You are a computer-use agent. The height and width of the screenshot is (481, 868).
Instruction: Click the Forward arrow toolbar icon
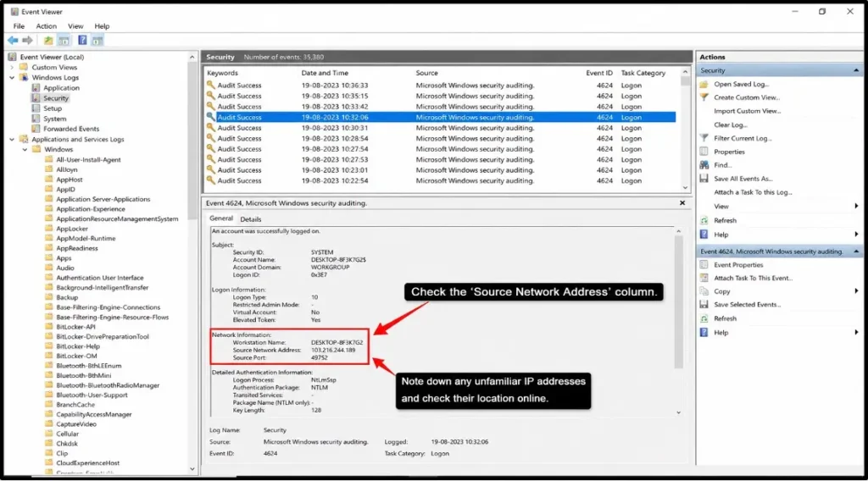tap(27, 41)
